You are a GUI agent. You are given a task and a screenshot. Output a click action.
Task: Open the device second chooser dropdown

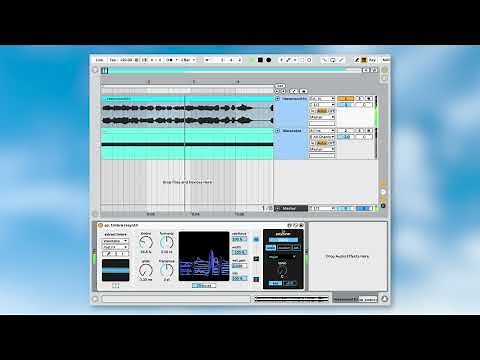[115, 247]
